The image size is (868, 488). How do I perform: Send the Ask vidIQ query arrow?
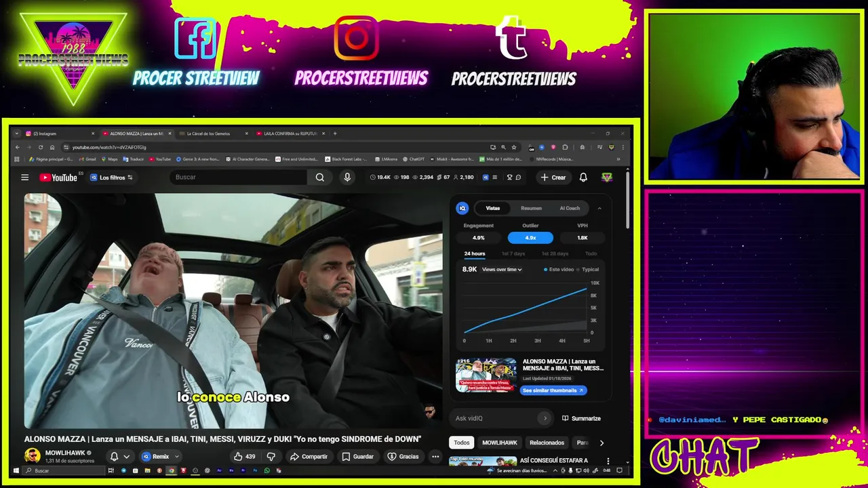tap(545, 418)
